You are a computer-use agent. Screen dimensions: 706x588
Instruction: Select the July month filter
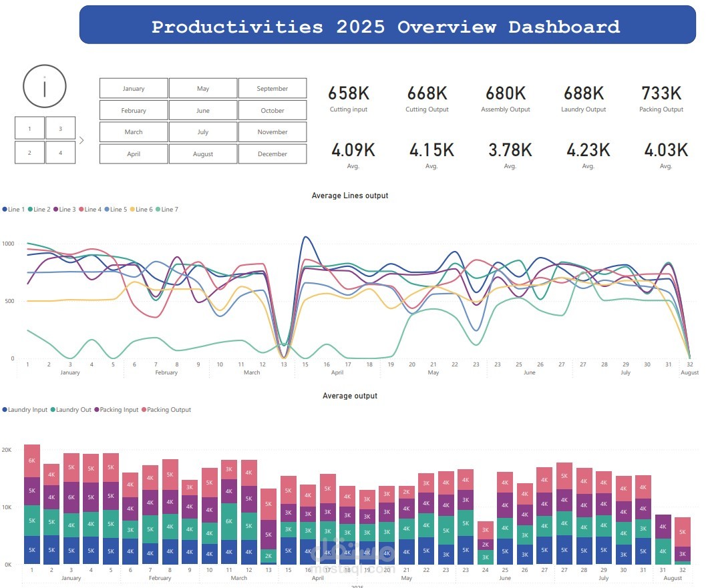pos(202,131)
